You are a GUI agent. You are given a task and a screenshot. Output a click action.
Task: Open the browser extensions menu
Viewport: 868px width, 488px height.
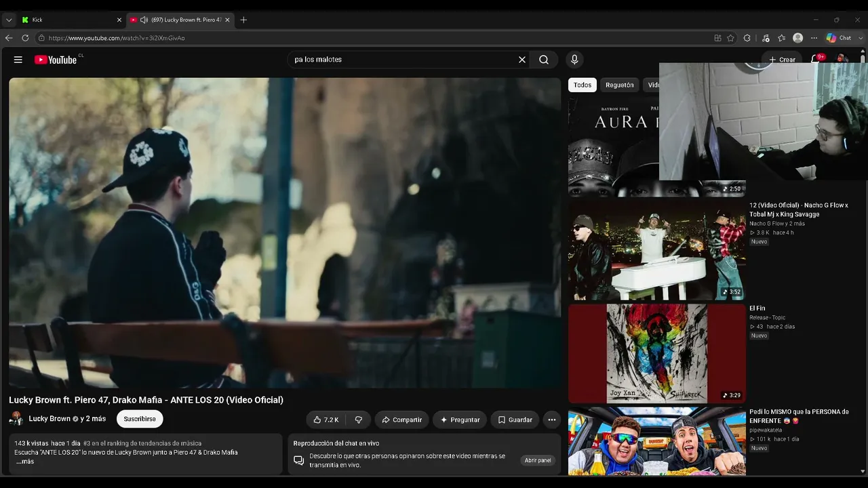747,38
